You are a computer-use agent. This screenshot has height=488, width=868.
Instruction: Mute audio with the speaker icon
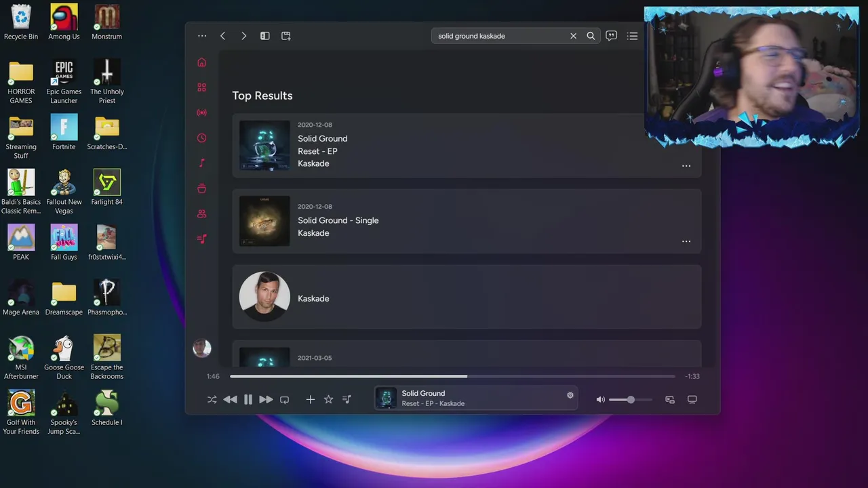pyautogui.click(x=600, y=400)
